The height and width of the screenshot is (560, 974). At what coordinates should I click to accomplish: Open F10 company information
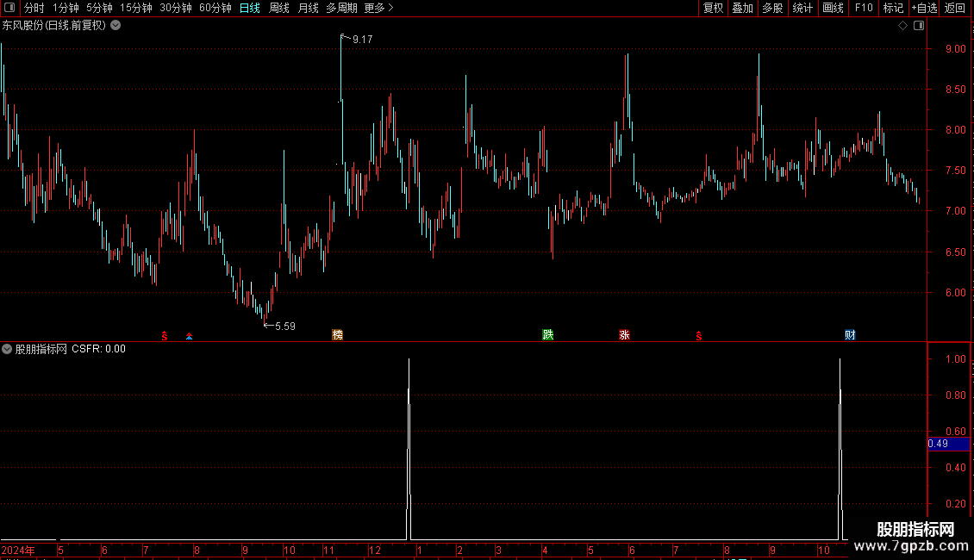click(x=864, y=8)
